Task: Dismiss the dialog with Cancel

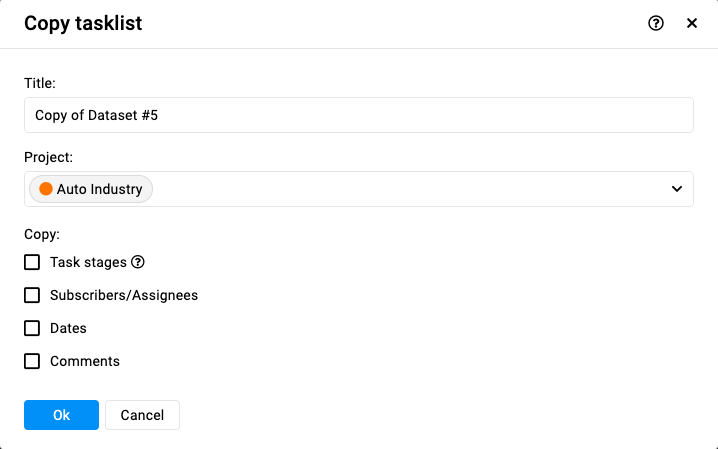Action: tap(142, 415)
